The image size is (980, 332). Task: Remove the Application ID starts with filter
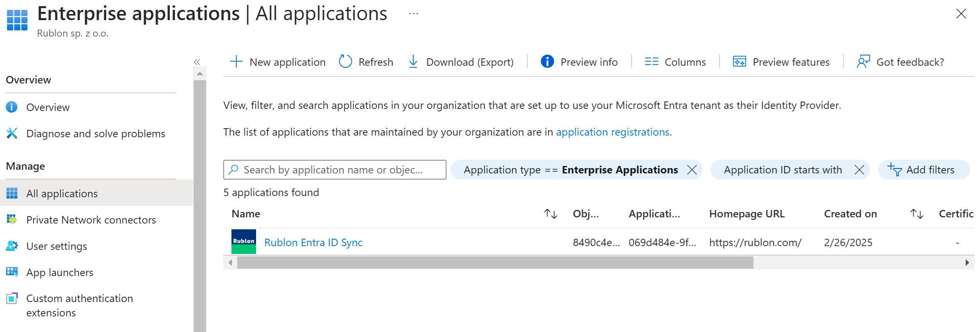859,170
